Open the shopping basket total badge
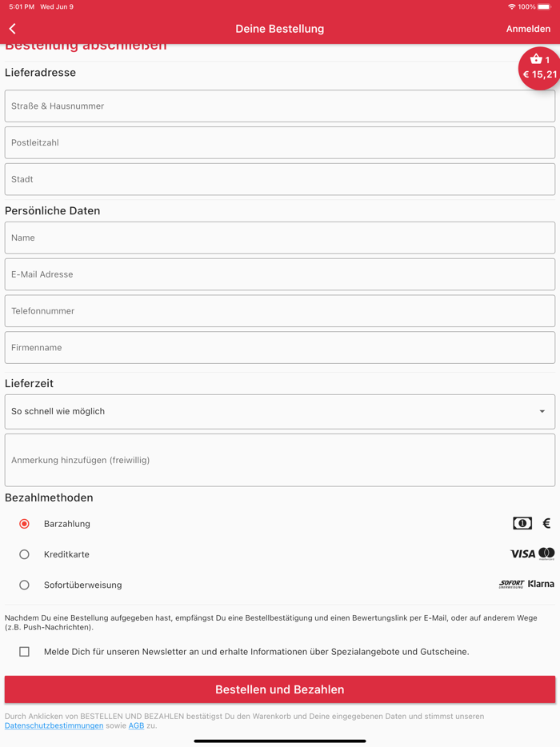The height and width of the screenshot is (747, 560). coord(539,68)
